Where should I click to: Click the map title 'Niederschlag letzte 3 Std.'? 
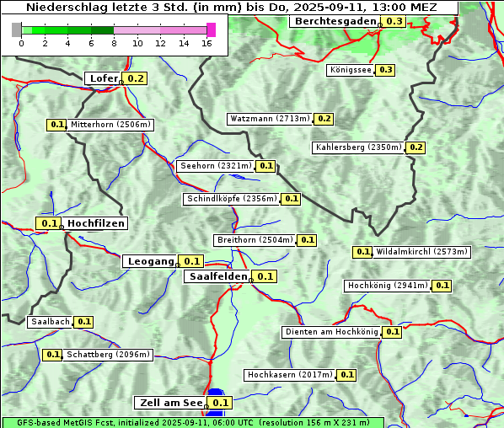[230, 8]
